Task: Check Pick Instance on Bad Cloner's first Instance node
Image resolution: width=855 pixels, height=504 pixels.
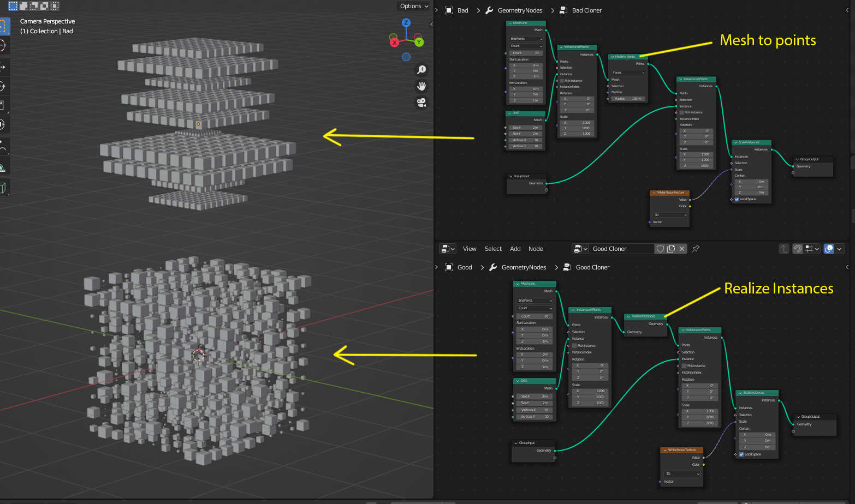Action: (x=562, y=81)
